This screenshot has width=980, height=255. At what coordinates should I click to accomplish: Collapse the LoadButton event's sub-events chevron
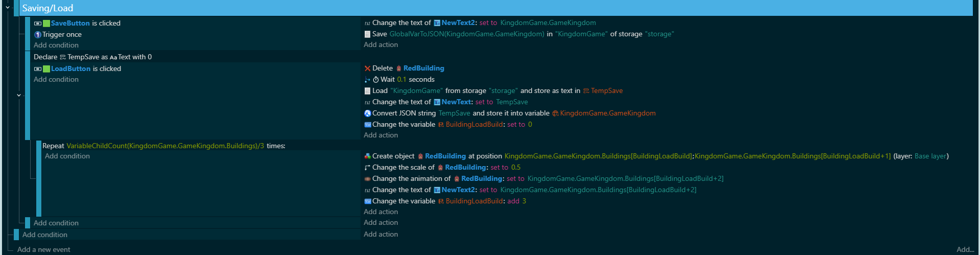pos(19,95)
